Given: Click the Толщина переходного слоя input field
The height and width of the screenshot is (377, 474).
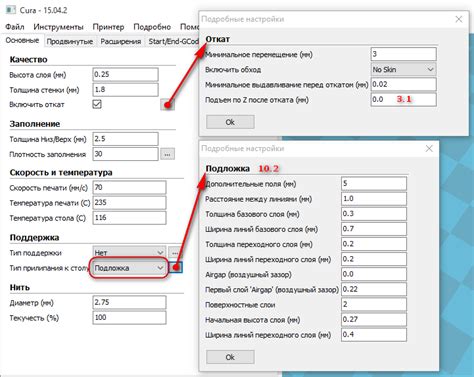Looking at the screenshot, I should click(x=374, y=244).
